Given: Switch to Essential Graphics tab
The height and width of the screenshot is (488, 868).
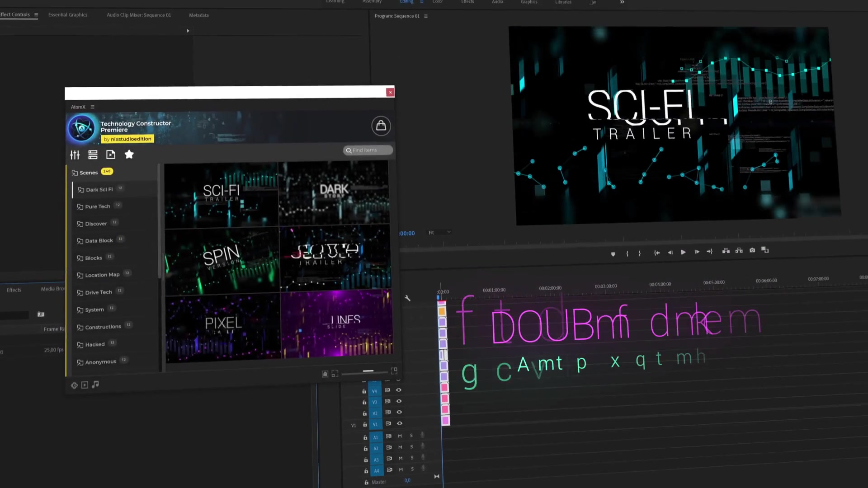Looking at the screenshot, I should click(68, 15).
